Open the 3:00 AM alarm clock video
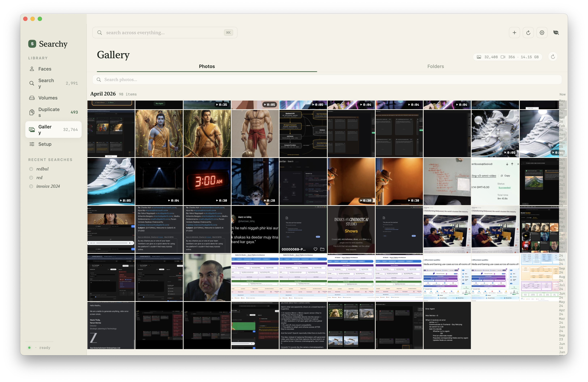The image size is (588, 382). point(207,181)
